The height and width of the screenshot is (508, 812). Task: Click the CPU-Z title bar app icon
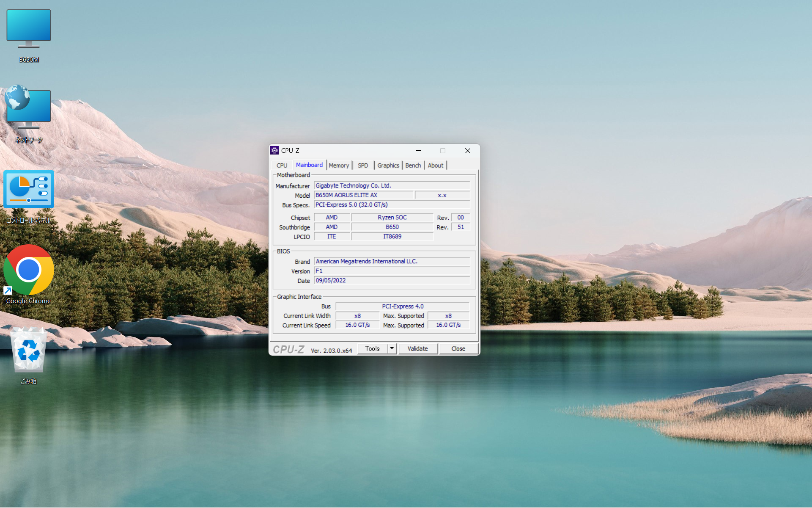[274, 150]
